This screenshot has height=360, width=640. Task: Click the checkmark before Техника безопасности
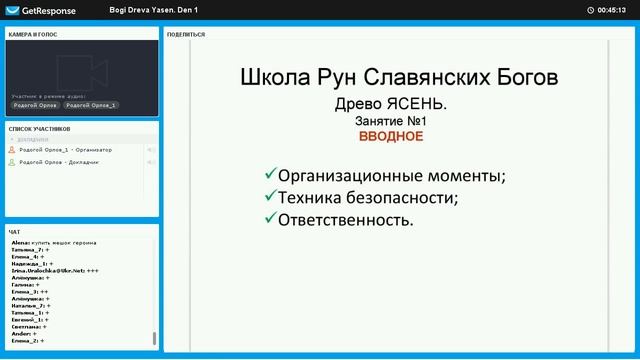[271, 196]
